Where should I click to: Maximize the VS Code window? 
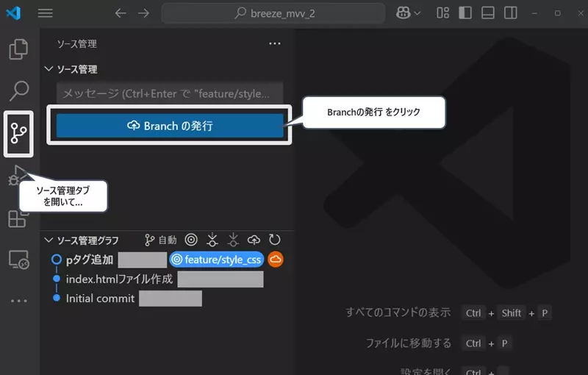(558, 13)
